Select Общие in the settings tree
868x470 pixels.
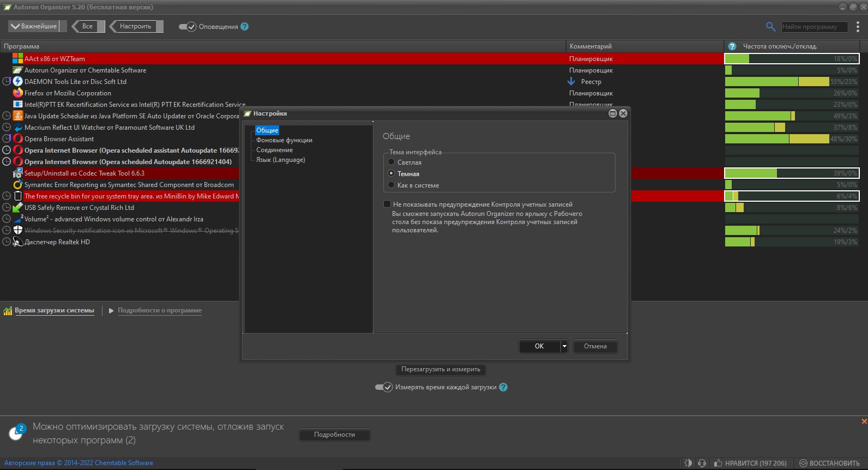pyautogui.click(x=267, y=130)
